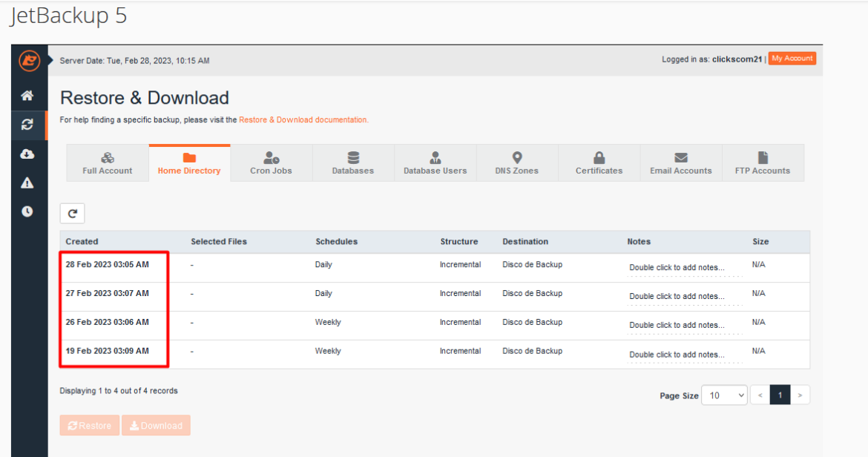
Task: Open the dashboard via the house icon
Action: (28, 95)
